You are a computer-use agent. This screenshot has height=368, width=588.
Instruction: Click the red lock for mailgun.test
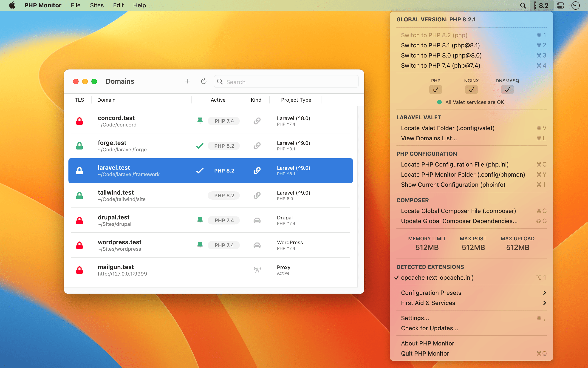coord(79,270)
